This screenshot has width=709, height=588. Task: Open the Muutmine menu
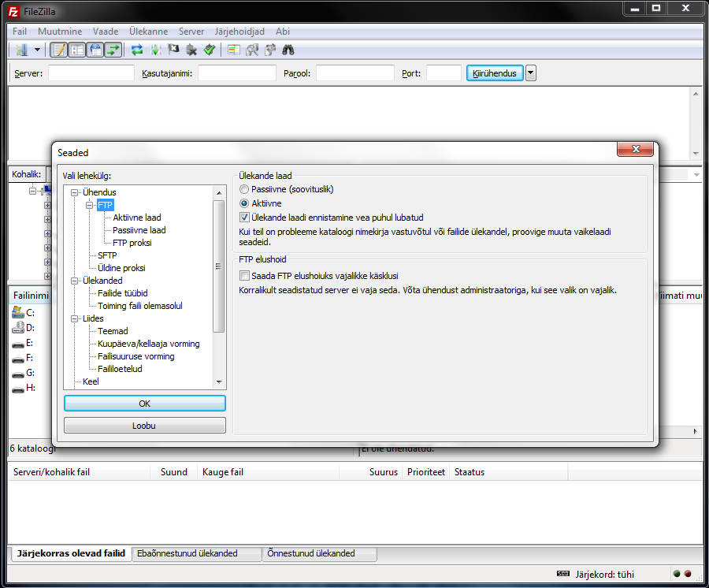(60, 32)
